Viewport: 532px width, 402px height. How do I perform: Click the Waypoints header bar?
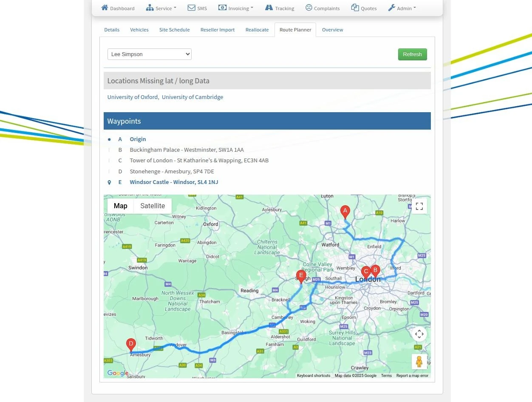coord(267,121)
